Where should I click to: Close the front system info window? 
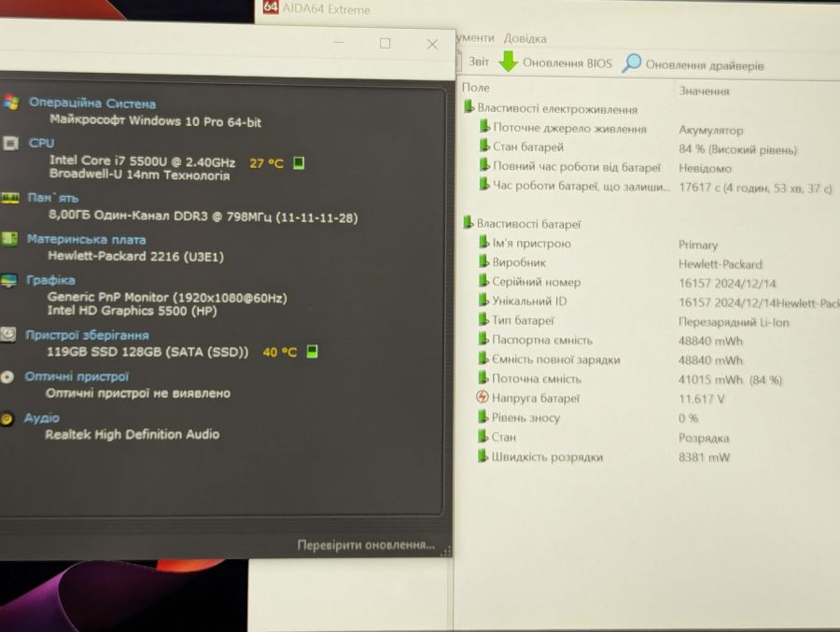(432, 45)
